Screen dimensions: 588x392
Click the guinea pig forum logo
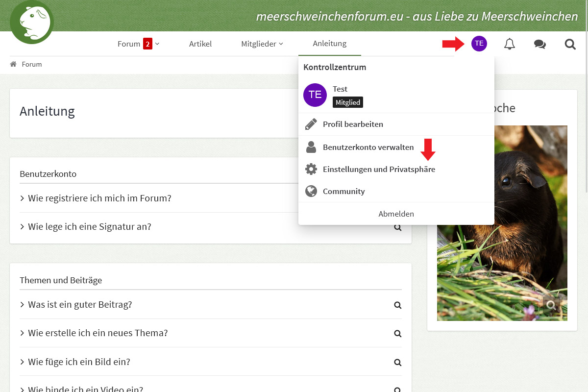32,22
